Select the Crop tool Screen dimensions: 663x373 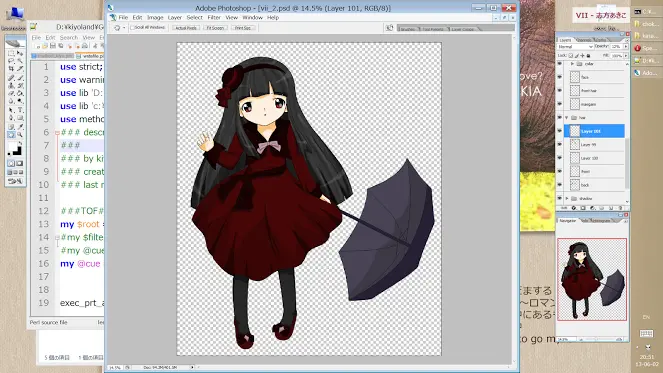coord(11,68)
